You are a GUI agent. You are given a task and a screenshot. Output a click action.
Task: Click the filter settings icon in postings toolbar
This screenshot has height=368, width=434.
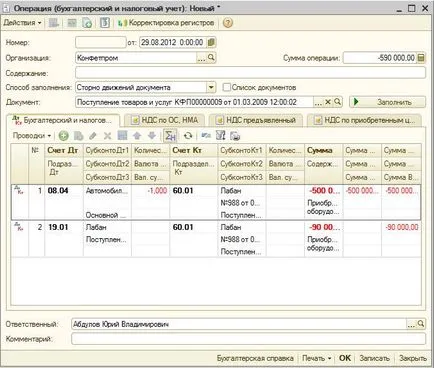(221, 135)
